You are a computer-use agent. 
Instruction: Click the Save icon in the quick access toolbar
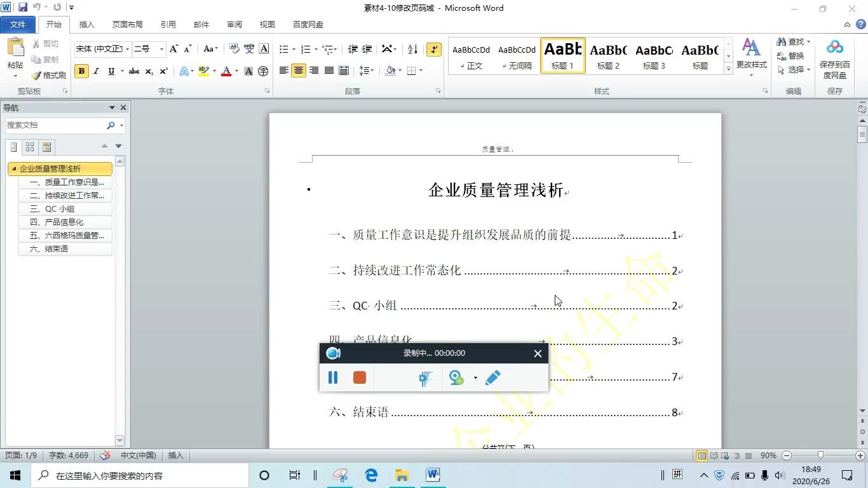tap(23, 8)
